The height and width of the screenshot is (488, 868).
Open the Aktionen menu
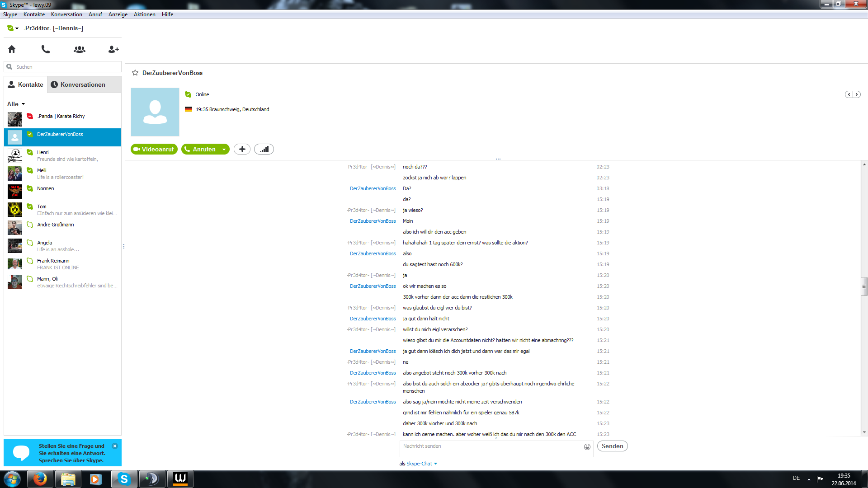pyautogui.click(x=145, y=14)
